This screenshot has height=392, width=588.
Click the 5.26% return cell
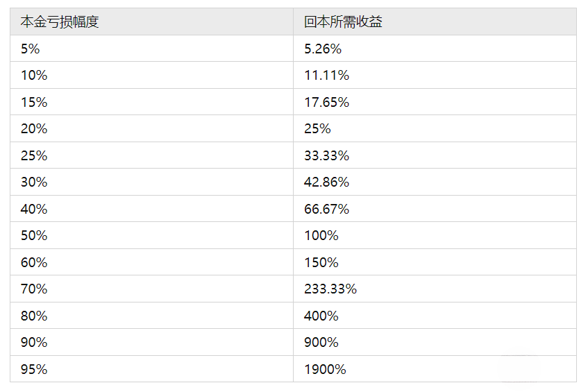tap(323, 49)
